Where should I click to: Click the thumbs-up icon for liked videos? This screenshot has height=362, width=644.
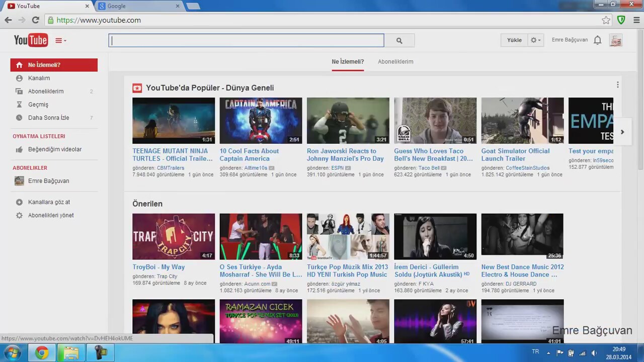pos(19,149)
